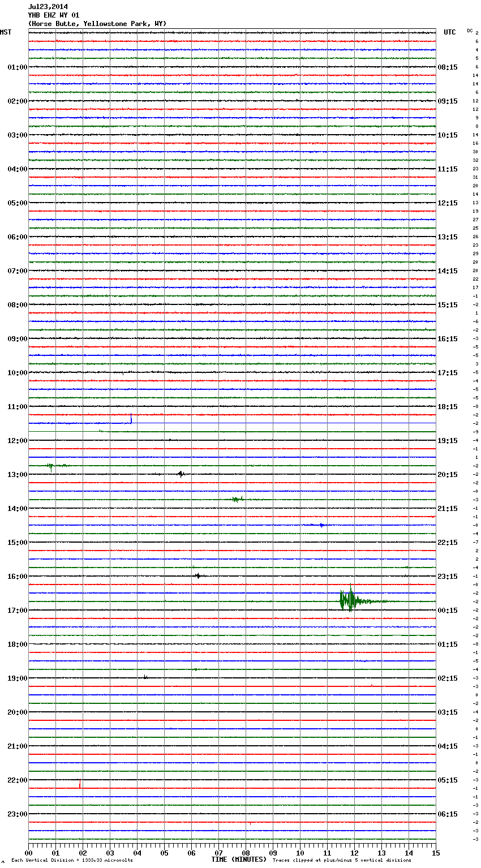Click the red spike on the trace below 22:00
This screenshot has width=481, height=868.
[80, 784]
